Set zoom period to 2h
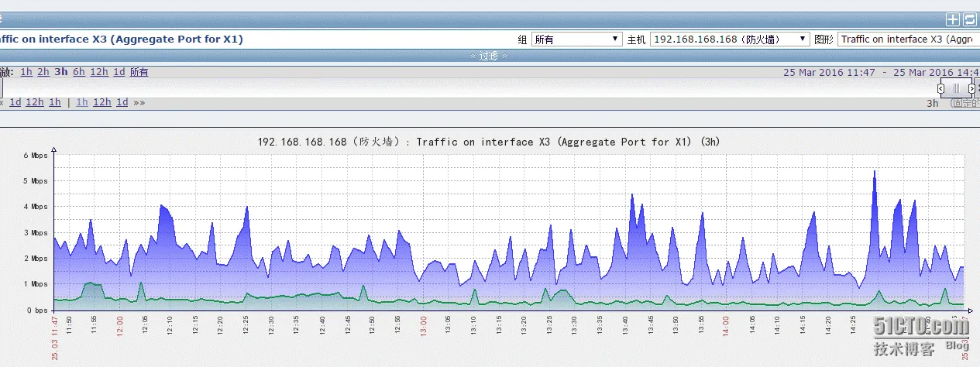 (x=43, y=72)
